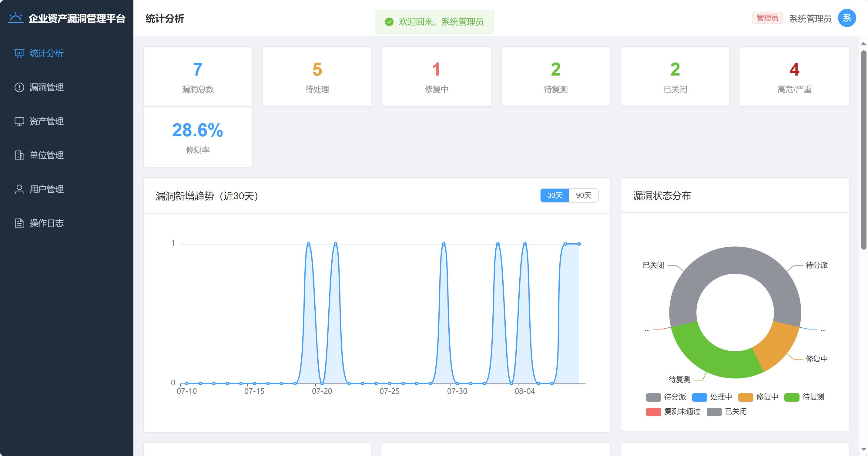Click the user avatar 系 in header

[847, 18]
